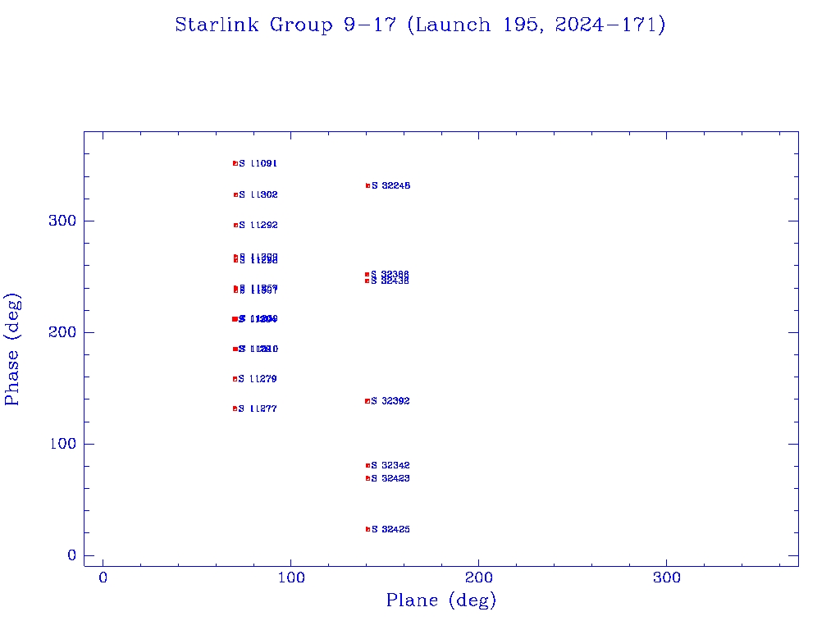840x630 pixels.
Task: Select the S 11292 satellite label
Action: point(258,225)
